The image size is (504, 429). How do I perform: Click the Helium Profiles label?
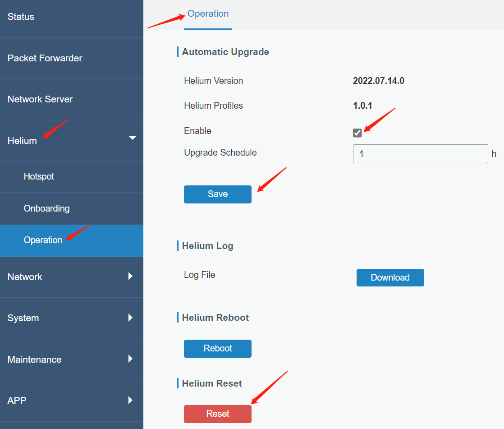213,106
